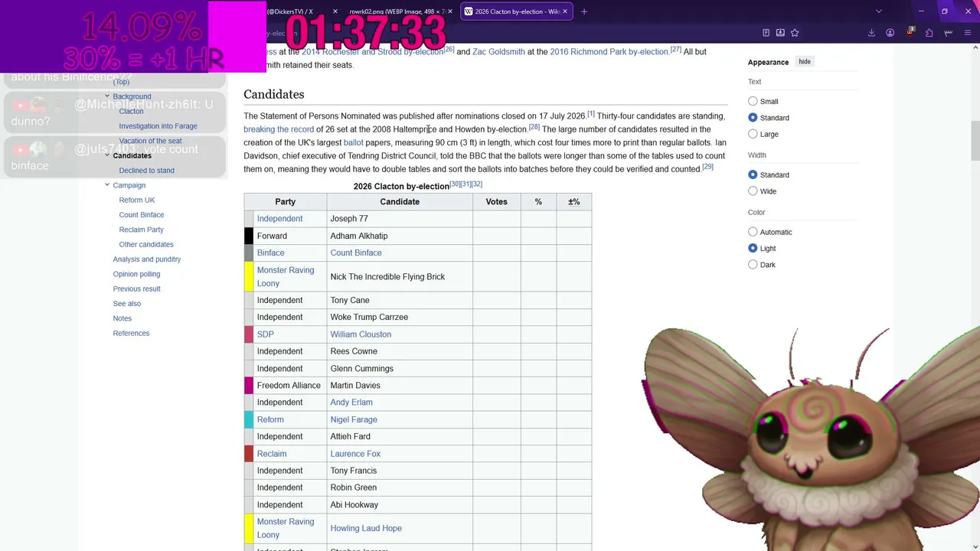Screen dimensions: 980x551
Task: Select Wide width option
Action: (x=753, y=191)
